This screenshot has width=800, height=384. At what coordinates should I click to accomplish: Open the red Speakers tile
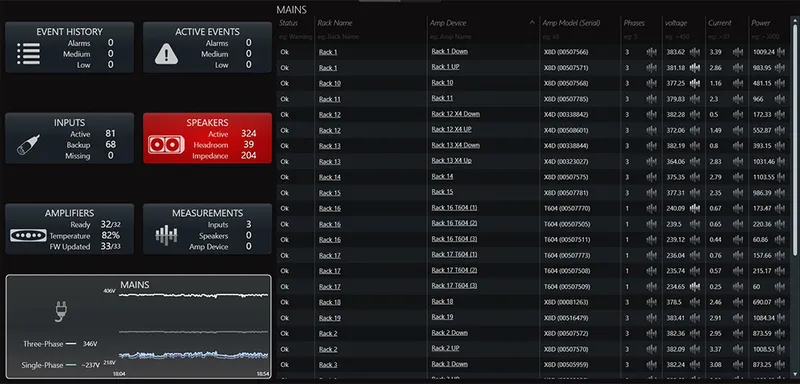coord(207,138)
